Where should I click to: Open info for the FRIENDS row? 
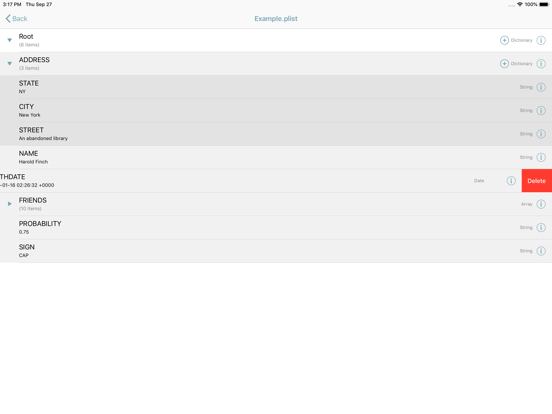[541, 204]
